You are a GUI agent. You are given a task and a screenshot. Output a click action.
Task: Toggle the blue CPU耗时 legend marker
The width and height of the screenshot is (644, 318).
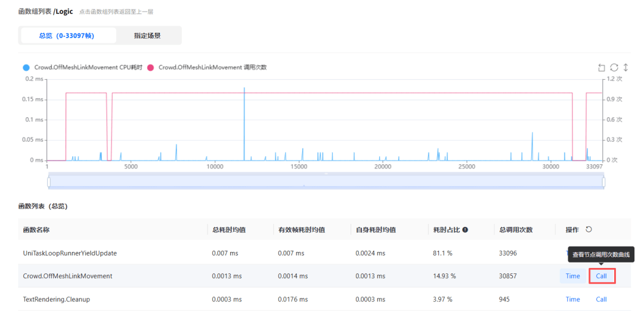coord(26,67)
